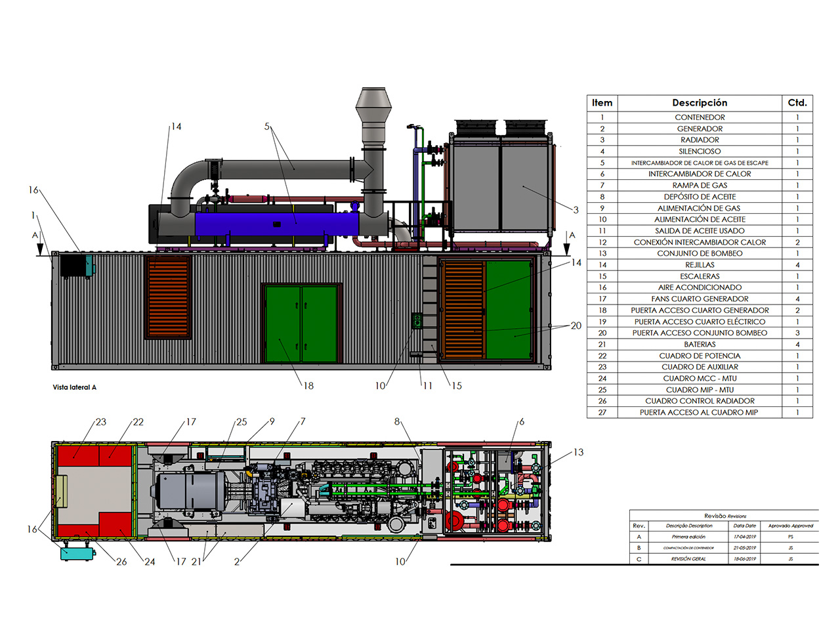Image resolution: width=840 pixels, height=630 pixels.
Task: Select the 'Ctd.' column header
Action: click(x=797, y=103)
